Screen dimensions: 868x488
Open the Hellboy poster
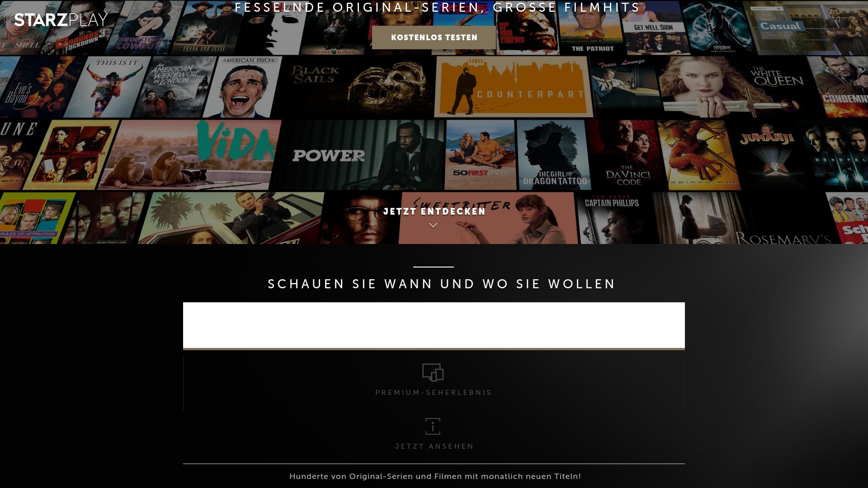(719, 28)
